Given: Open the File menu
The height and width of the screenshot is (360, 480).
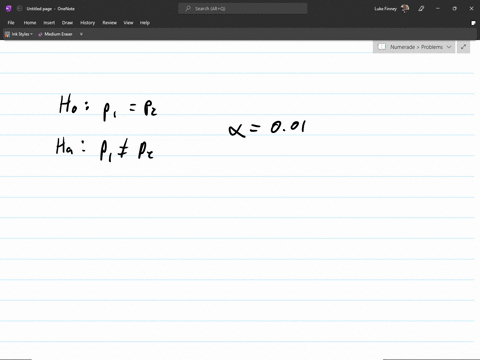Looking at the screenshot, I should [11, 23].
